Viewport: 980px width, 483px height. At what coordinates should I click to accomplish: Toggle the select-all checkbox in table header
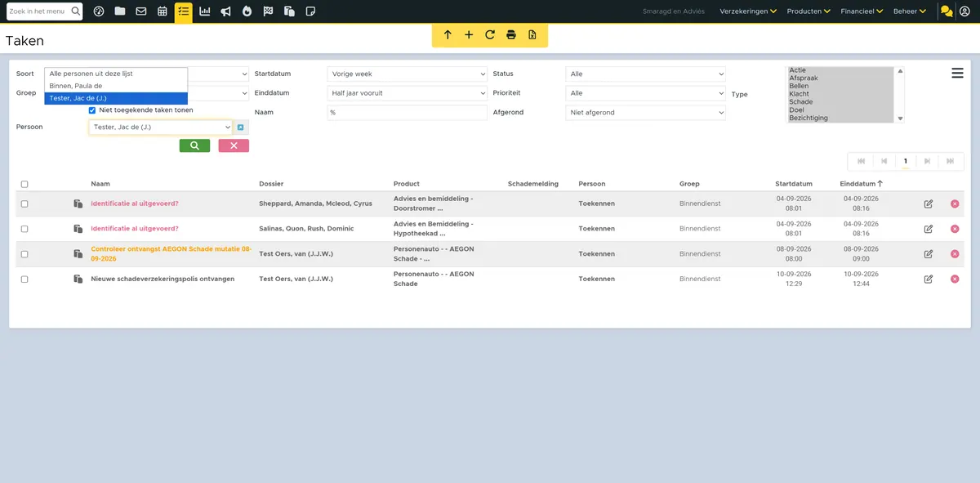tap(24, 185)
